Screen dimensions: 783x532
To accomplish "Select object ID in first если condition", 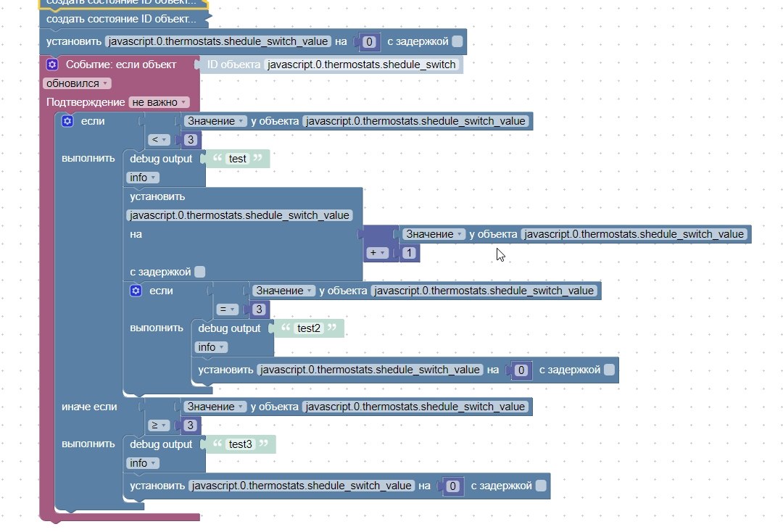I will 416,121.
